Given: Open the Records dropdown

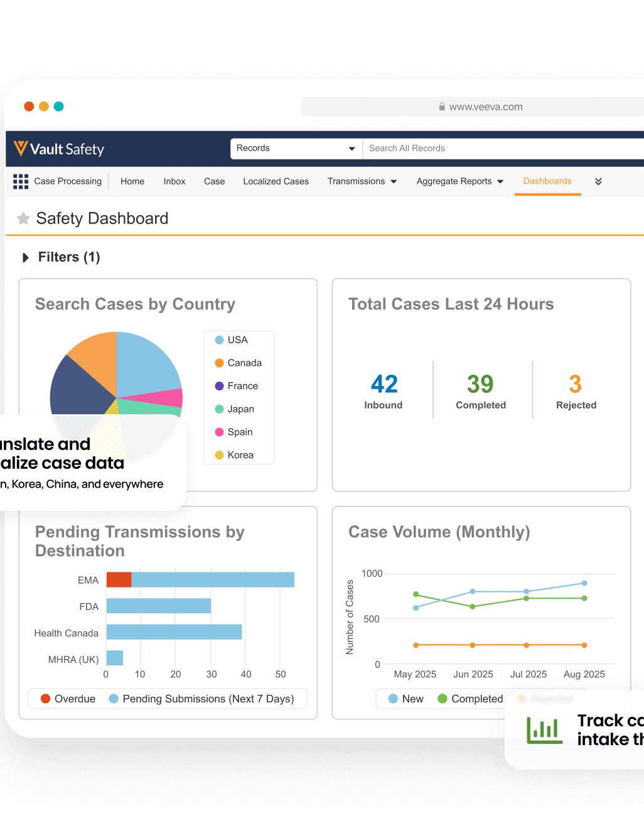Looking at the screenshot, I should click(x=296, y=149).
